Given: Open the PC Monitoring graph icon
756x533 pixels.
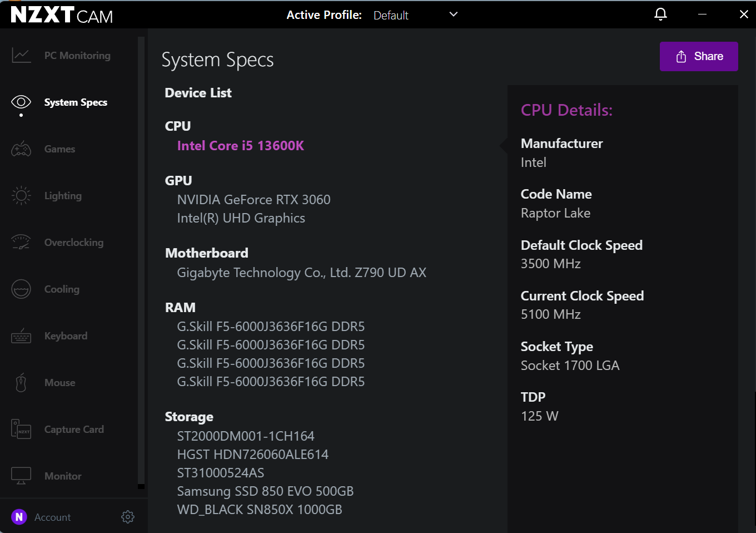Looking at the screenshot, I should [21, 56].
